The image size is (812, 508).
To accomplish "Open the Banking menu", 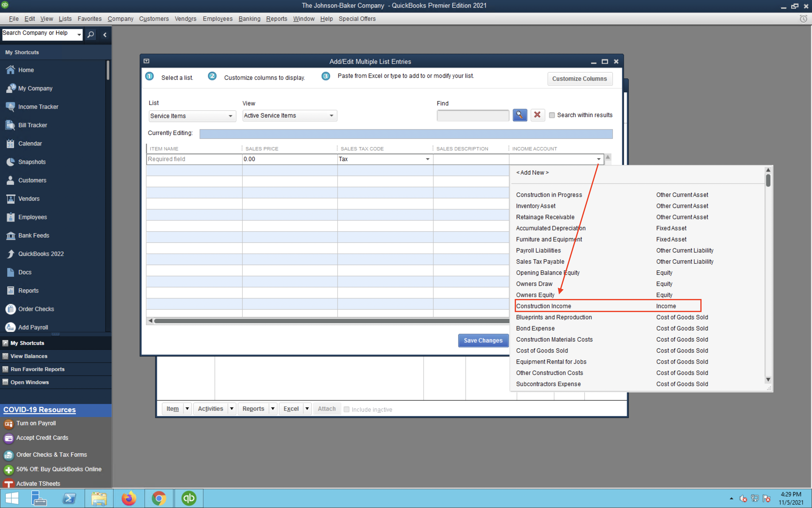I will coord(249,19).
